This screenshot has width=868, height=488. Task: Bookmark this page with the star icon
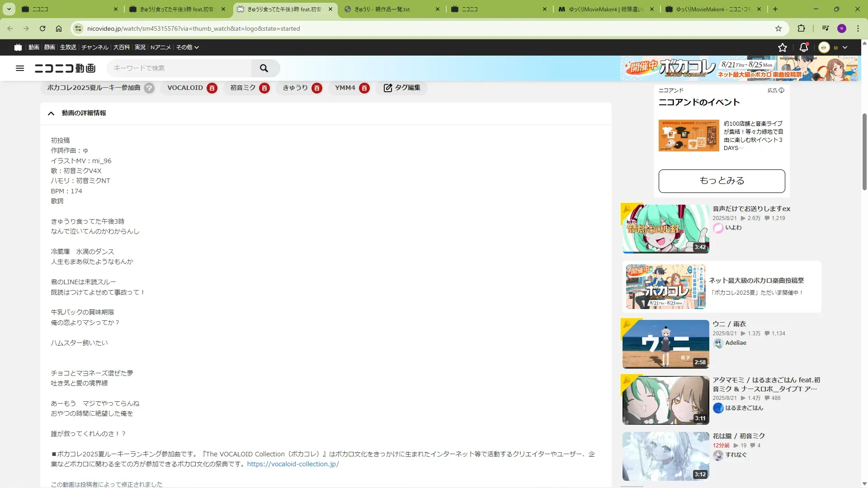778,28
